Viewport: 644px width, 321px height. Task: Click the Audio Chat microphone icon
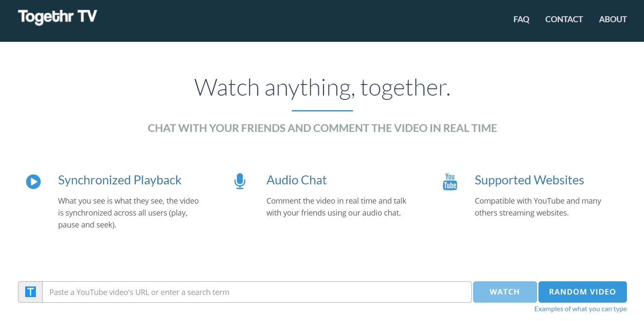point(240,181)
